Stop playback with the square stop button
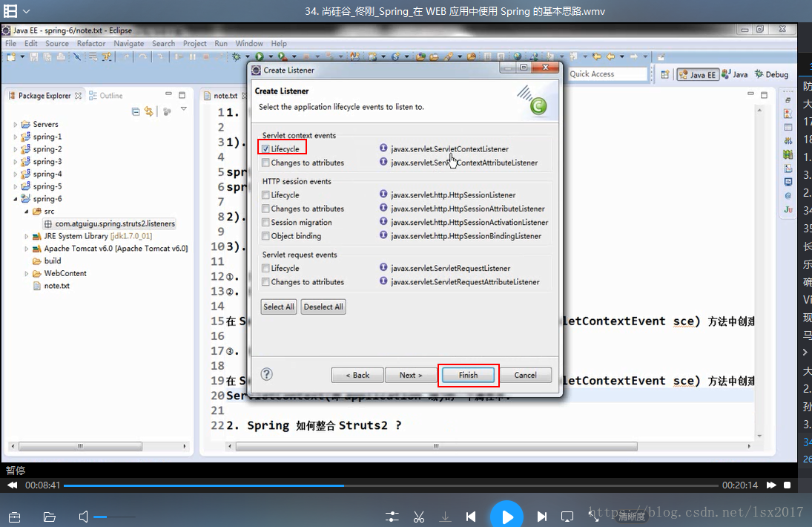 pos(787,485)
